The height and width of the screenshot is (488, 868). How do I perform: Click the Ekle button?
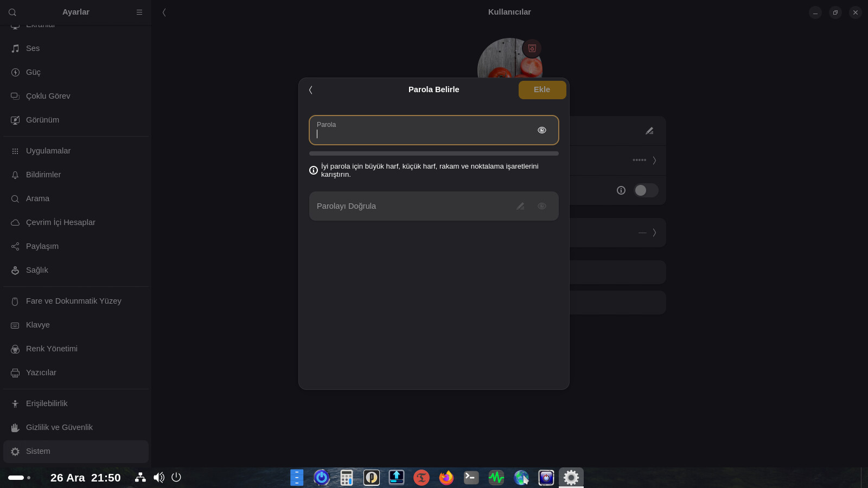pos(542,90)
